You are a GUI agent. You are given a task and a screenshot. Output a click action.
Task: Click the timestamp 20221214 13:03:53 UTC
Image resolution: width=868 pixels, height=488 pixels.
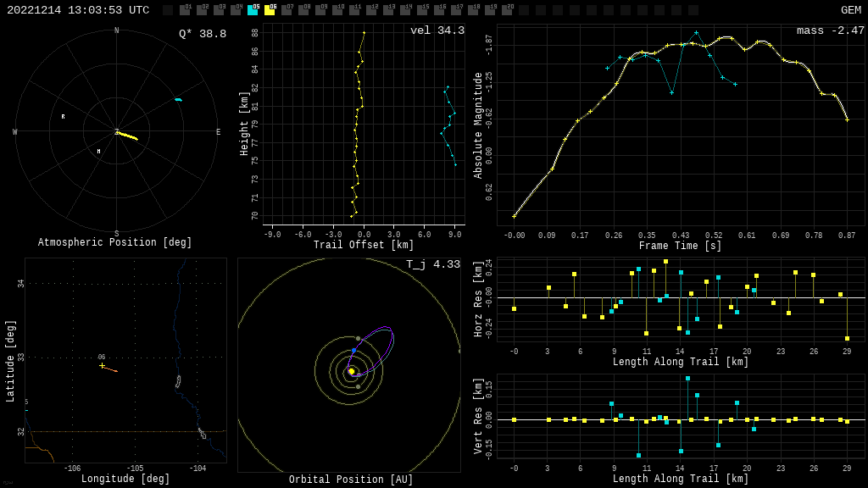78,10
